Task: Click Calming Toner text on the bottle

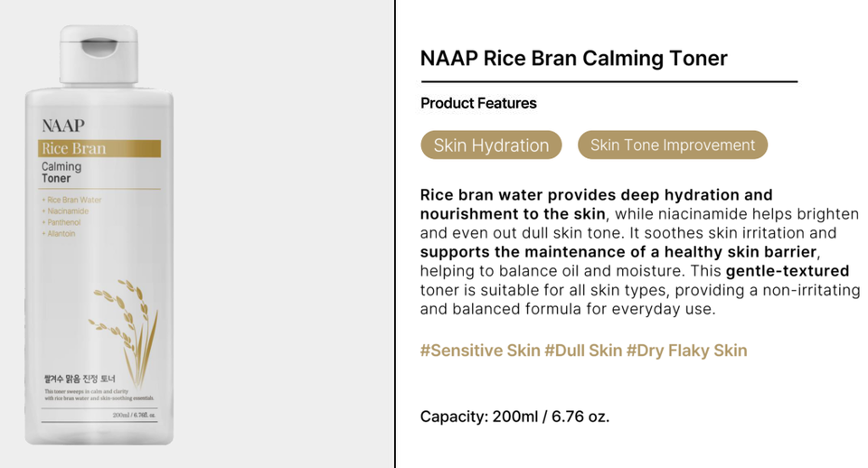Action: click(x=61, y=173)
